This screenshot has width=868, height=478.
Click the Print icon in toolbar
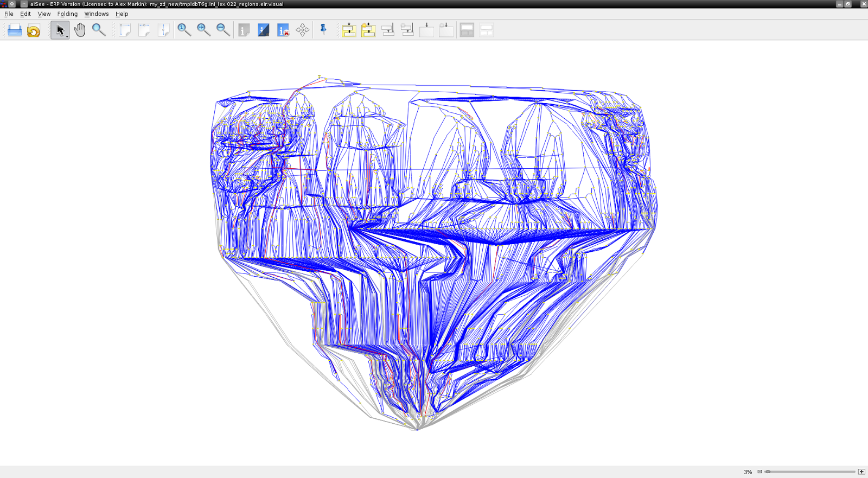coord(15,30)
